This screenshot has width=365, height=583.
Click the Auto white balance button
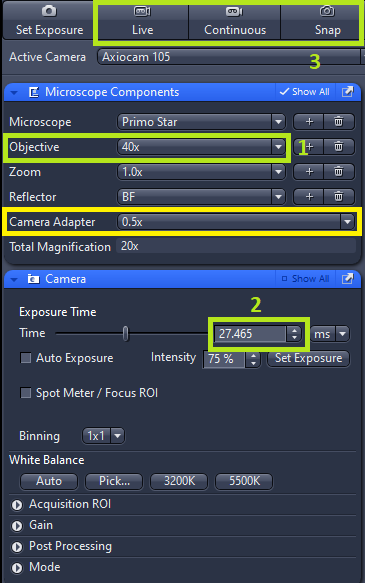(49, 481)
